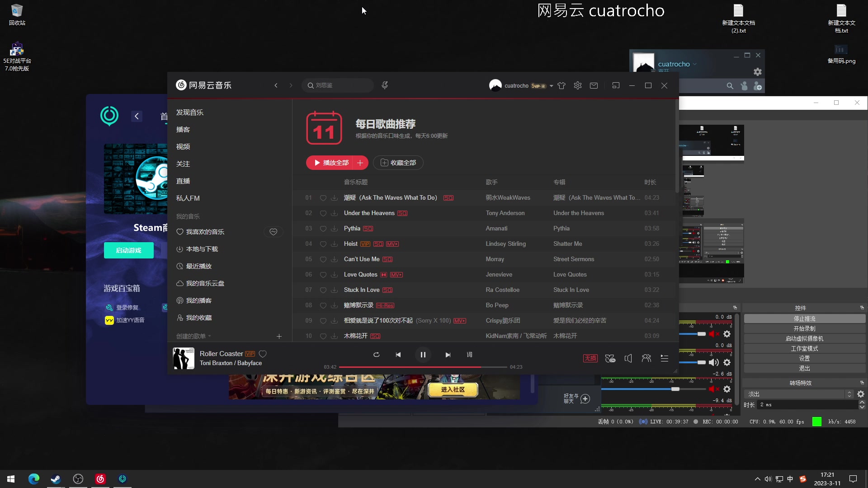
Task: Open 我的音乐云盘 in sidebar
Action: [x=205, y=283]
